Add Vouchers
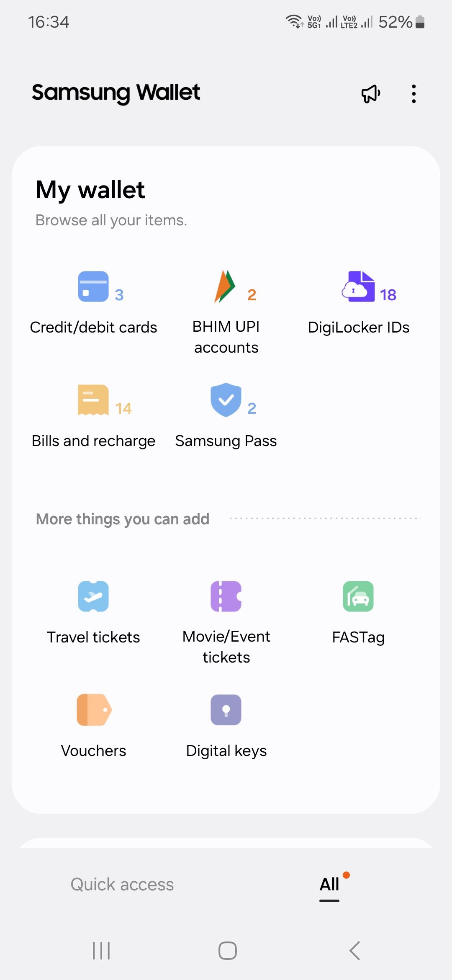452x980 pixels. click(94, 710)
